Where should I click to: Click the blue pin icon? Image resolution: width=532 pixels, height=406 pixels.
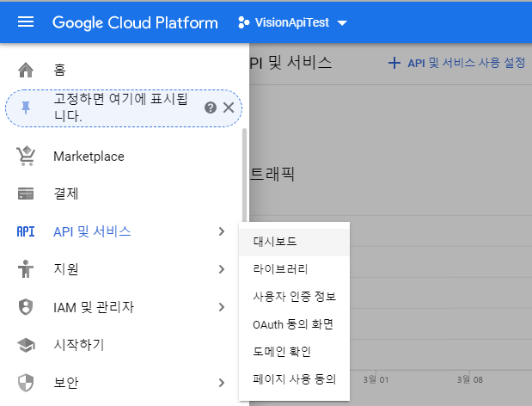(x=26, y=108)
